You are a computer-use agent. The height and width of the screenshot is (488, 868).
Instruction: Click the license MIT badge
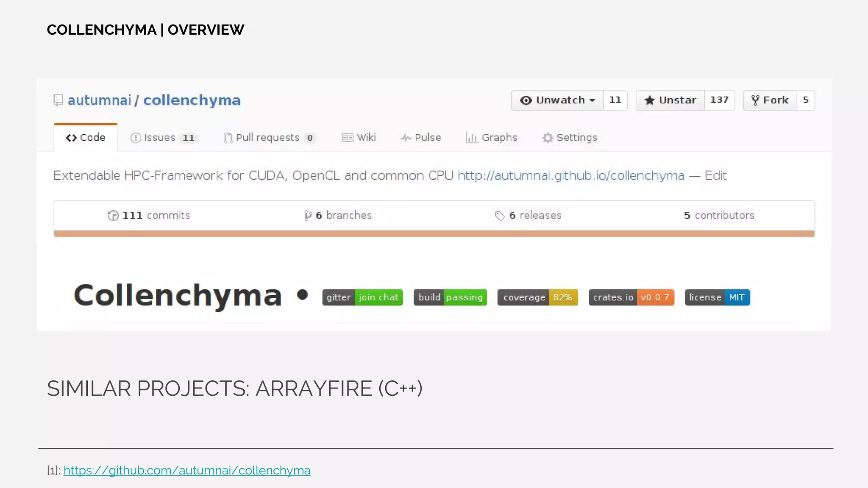(x=717, y=297)
